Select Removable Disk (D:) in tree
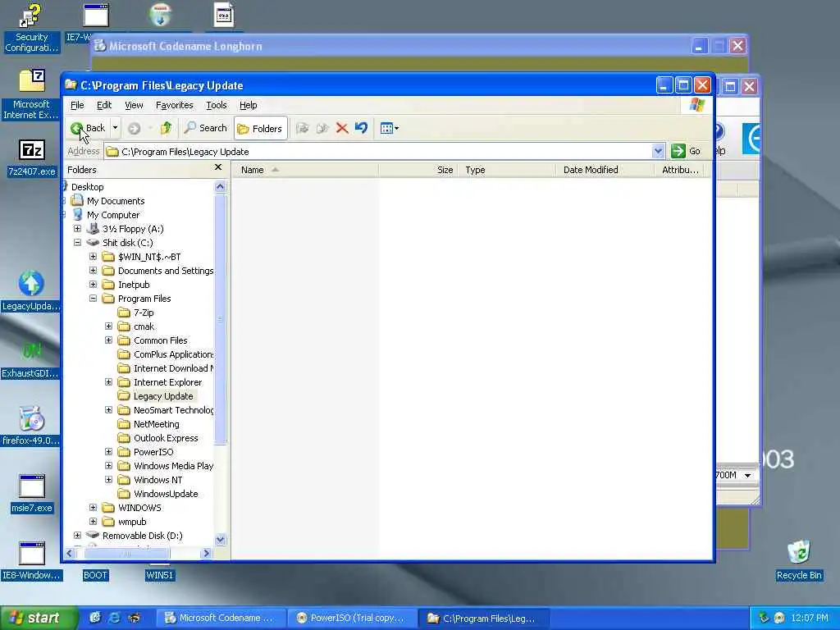The height and width of the screenshot is (630, 840). click(x=142, y=535)
